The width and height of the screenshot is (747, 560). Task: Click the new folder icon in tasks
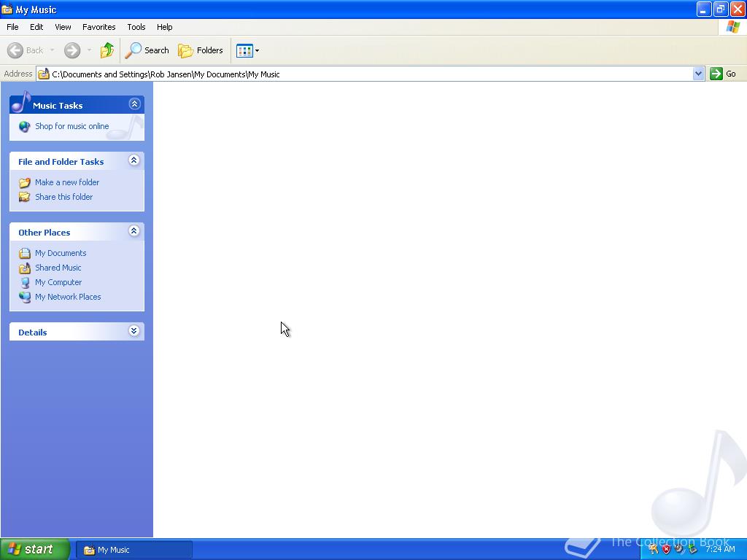click(24, 182)
